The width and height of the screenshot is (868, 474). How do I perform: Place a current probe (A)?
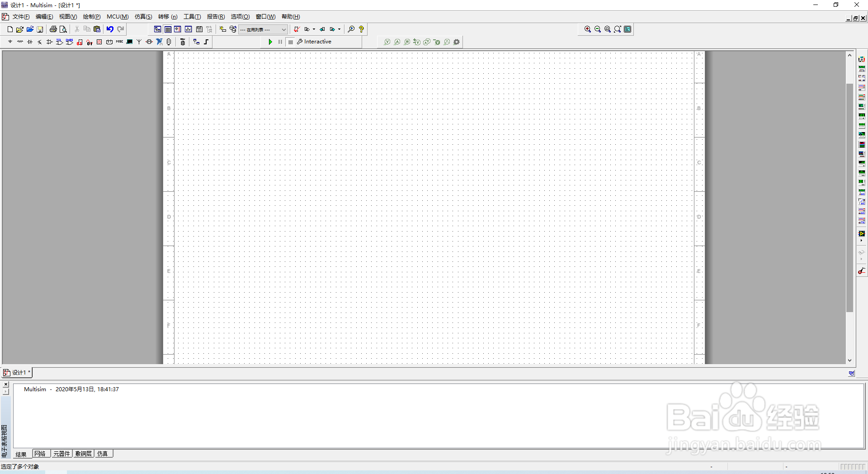(397, 42)
